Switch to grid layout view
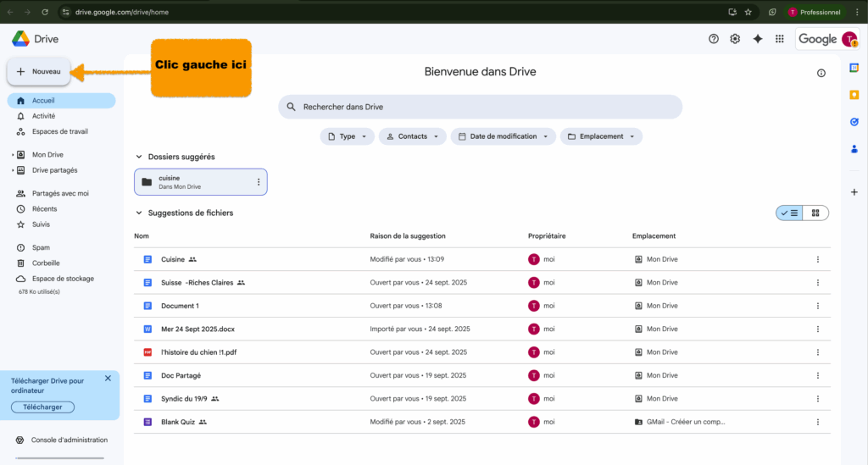This screenshot has height=465, width=868. pos(815,213)
